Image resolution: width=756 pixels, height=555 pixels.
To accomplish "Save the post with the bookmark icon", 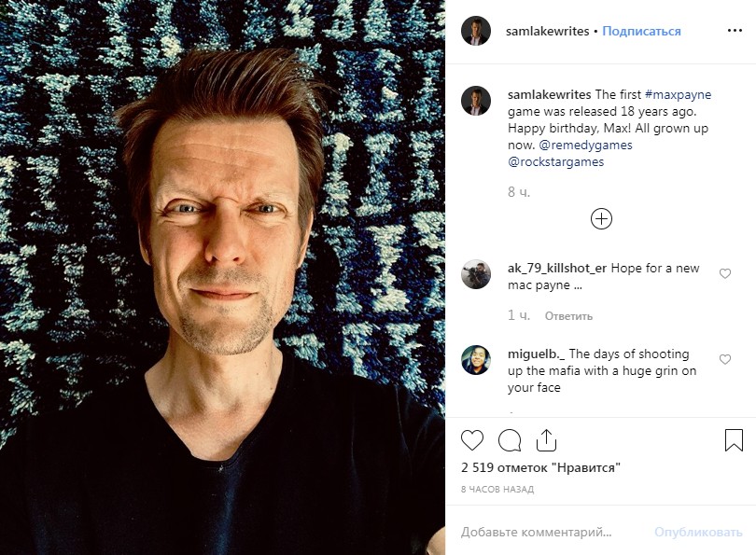I will 734,440.
